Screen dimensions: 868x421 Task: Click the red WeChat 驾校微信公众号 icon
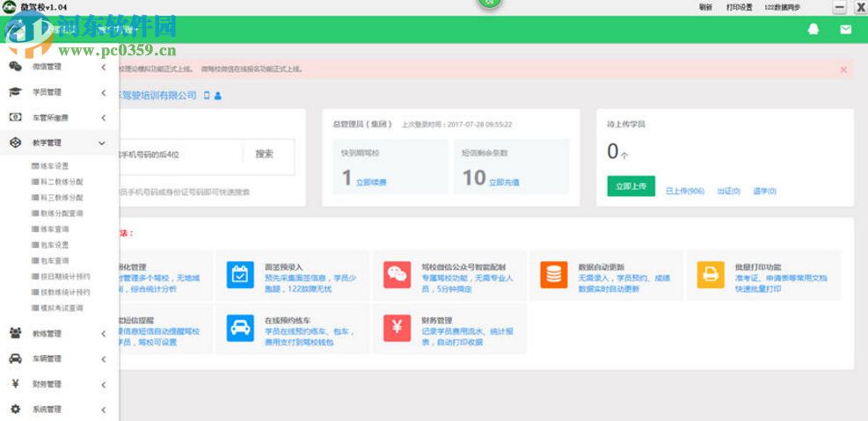(397, 274)
